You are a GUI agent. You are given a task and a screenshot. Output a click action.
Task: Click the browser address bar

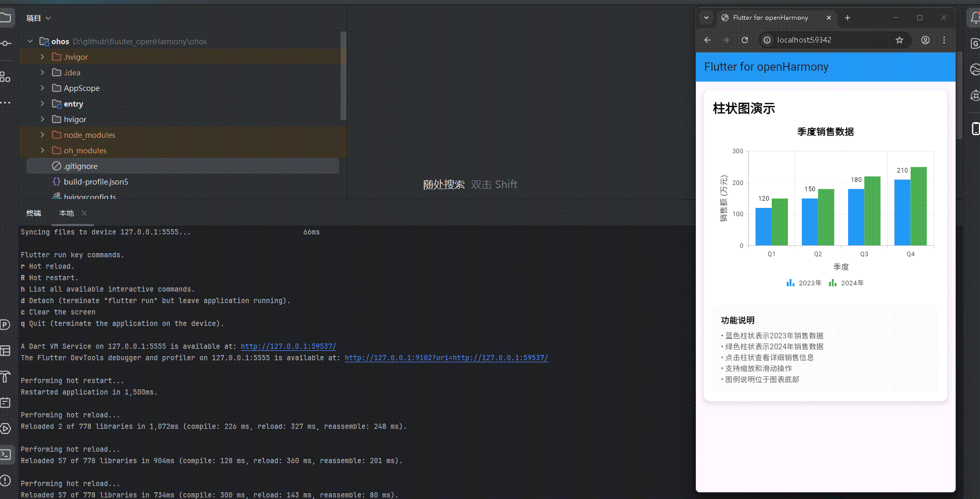point(834,40)
